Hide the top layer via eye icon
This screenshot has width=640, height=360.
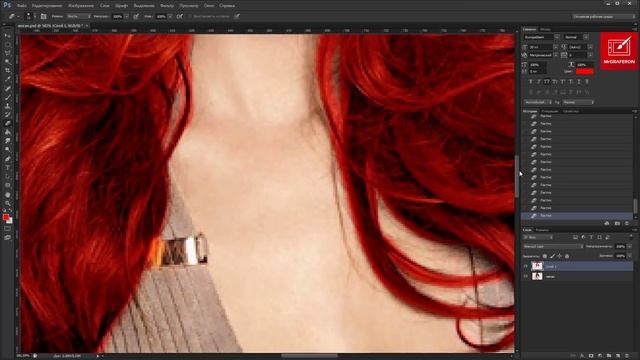(526, 267)
